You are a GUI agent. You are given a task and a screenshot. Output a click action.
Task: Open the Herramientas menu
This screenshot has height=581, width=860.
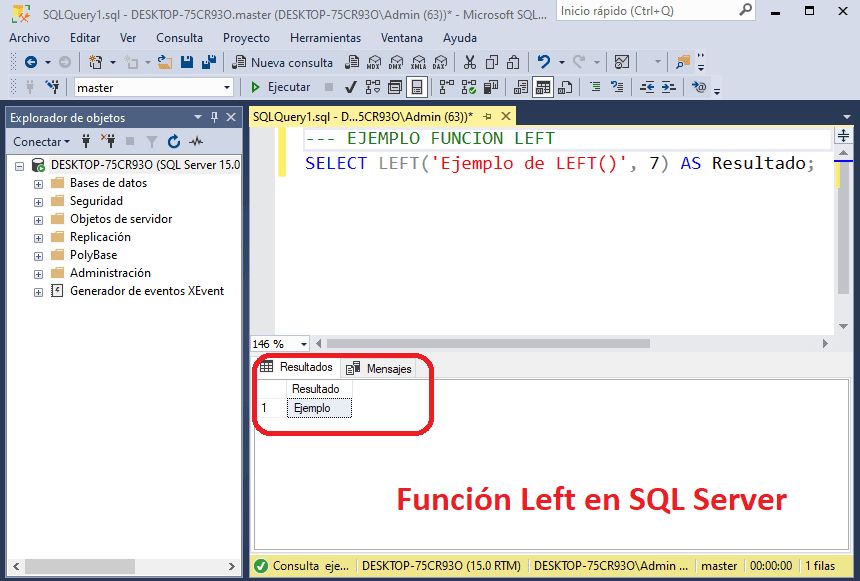tap(325, 38)
